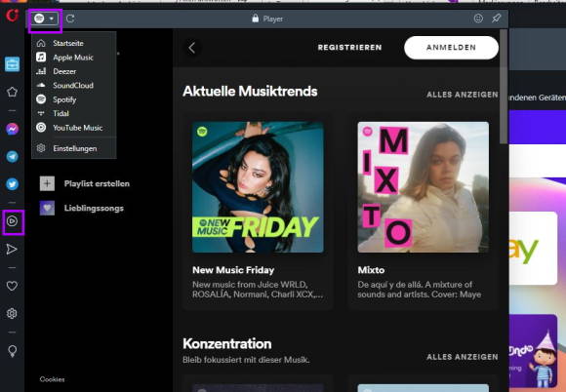Select Startseite in the player menu
Viewport: 566px width, 392px height.
(x=74, y=43)
